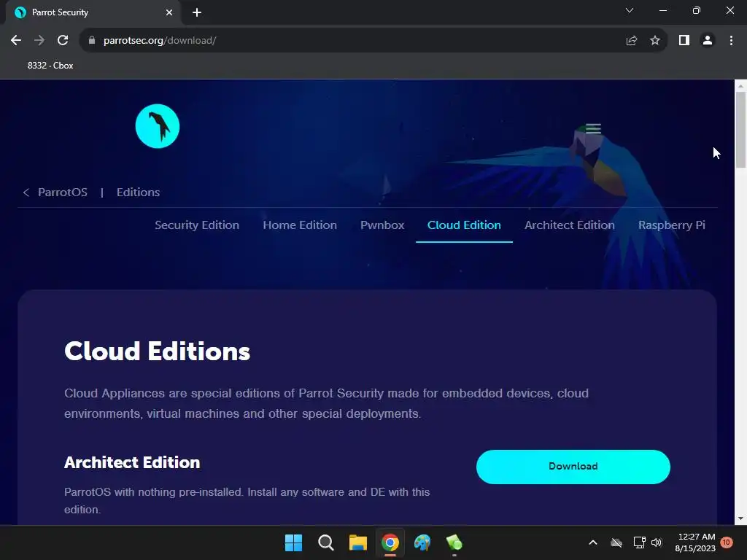Open the 8332 · Cbox bookmark
The height and width of the screenshot is (560, 747).
click(x=50, y=66)
